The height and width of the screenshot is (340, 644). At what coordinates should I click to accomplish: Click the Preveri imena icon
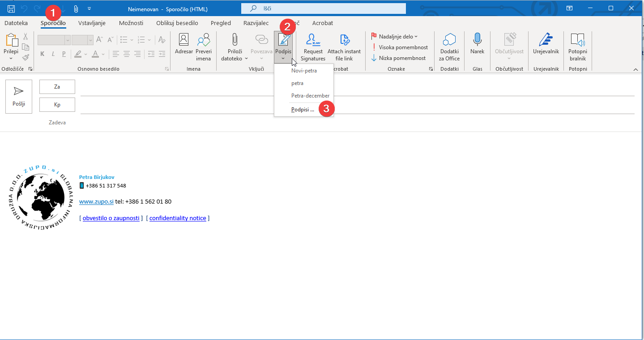tap(203, 40)
